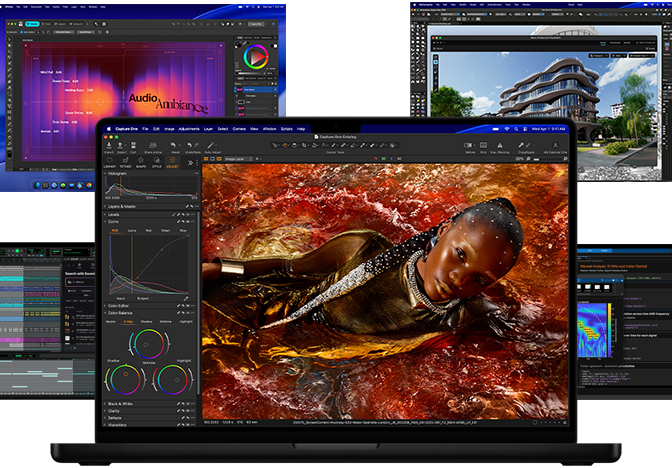Click the Midtone color wheel

149,344
